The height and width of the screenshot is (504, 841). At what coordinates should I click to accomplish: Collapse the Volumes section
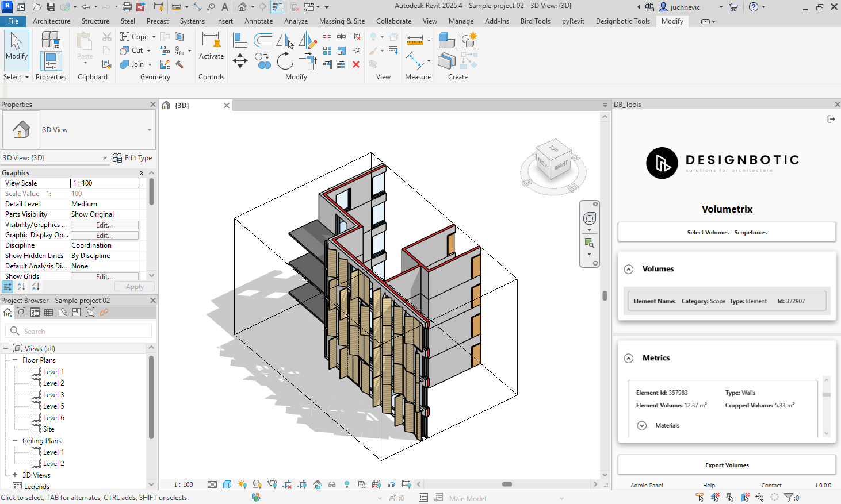629,269
